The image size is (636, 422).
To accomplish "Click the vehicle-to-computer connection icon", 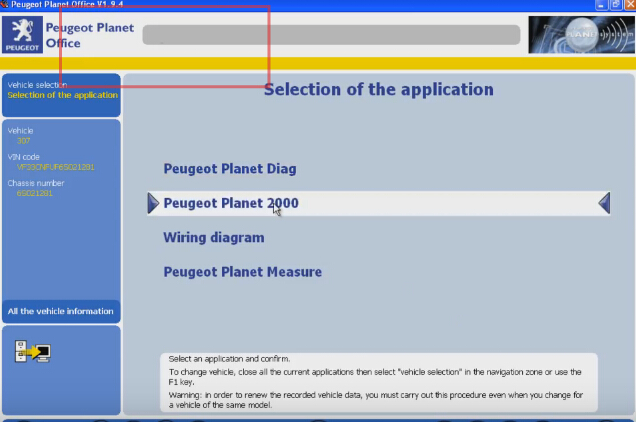I will tap(32, 351).
